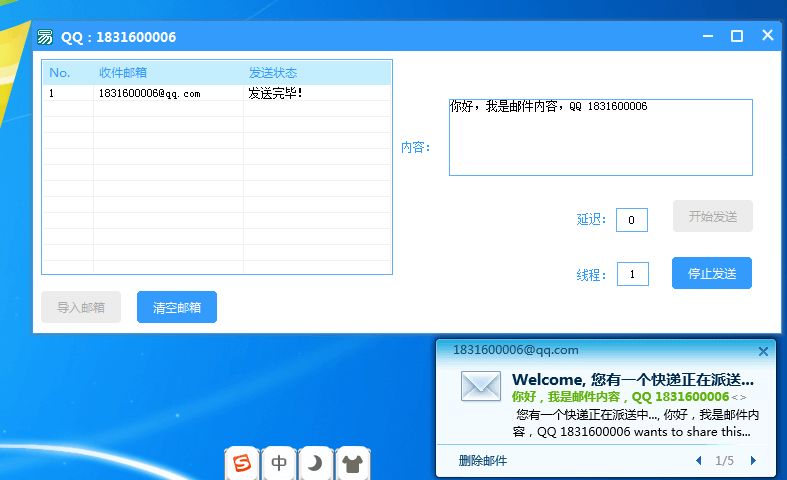This screenshot has height=480, width=787.
Task: Click the green app logo in title bar
Action: (45, 37)
